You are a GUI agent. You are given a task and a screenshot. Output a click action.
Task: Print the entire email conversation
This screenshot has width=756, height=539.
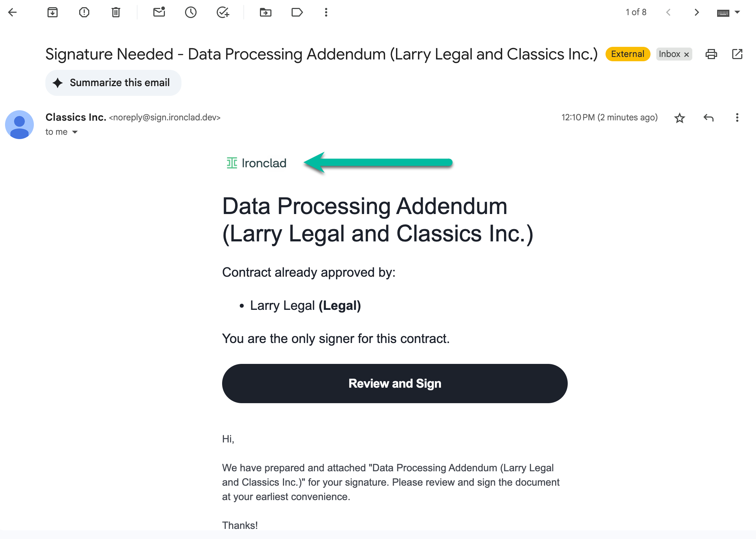(x=711, y=54)
